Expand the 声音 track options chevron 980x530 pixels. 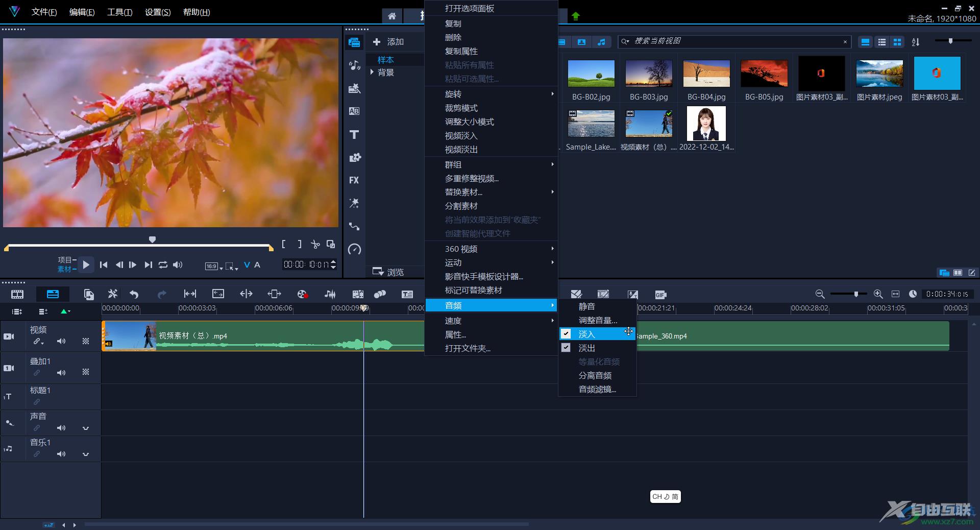[x=86, y=428]
